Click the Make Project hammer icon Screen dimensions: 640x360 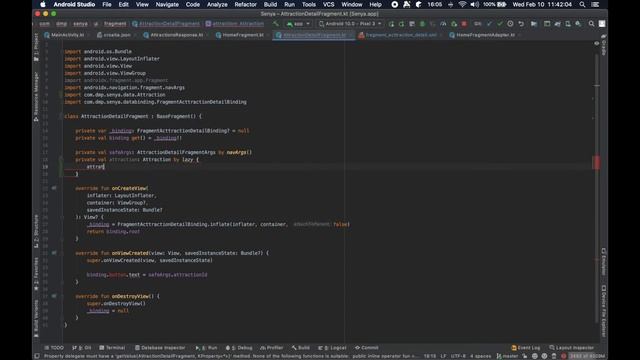(x=276, y=24)
